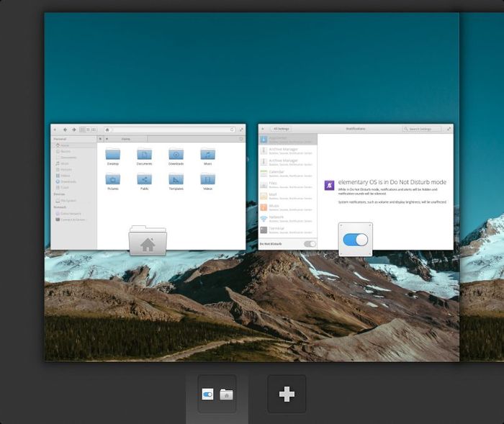Click the All Settings button

280,129
